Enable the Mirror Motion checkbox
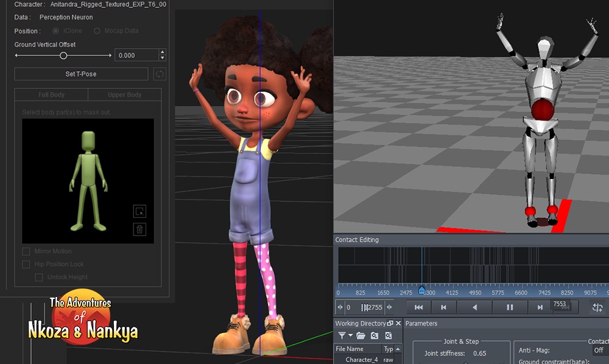The image size is (609, 364). click(x=26, y=251)
